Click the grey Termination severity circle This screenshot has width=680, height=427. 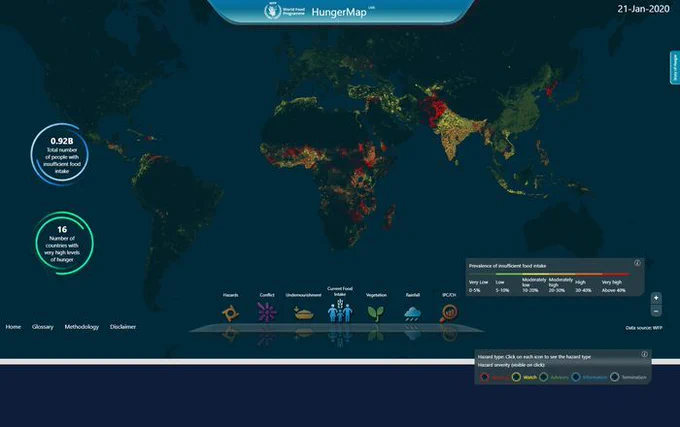tap(615, 377)
